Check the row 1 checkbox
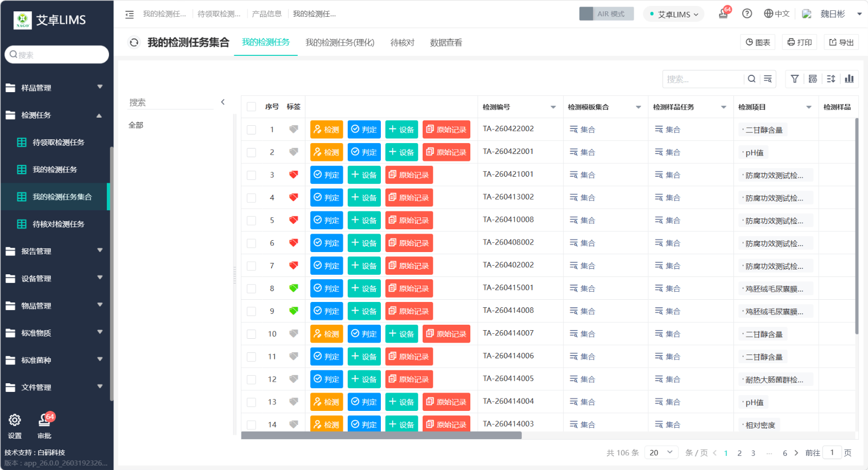The image size is (868, 470). (x=251, y=130)
